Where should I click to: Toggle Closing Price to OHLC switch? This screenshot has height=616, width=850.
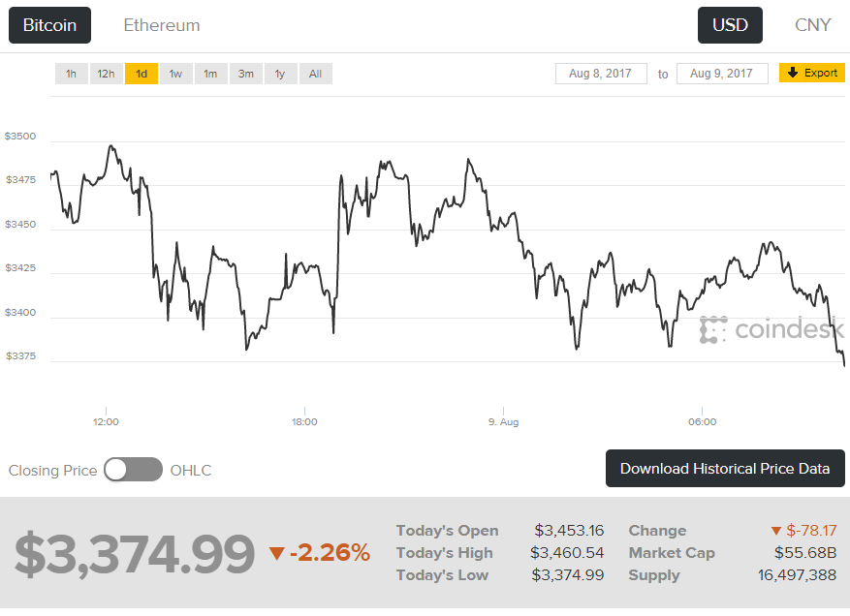point(133,470)
